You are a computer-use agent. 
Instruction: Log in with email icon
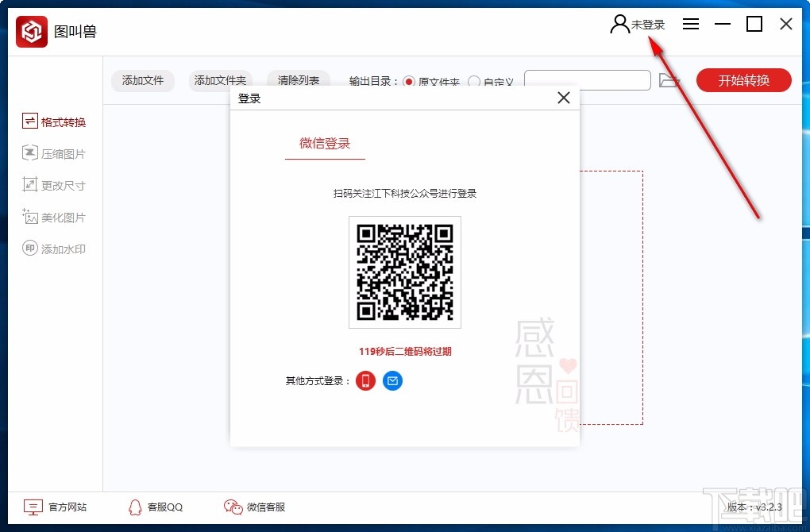[x=391, y=380]
